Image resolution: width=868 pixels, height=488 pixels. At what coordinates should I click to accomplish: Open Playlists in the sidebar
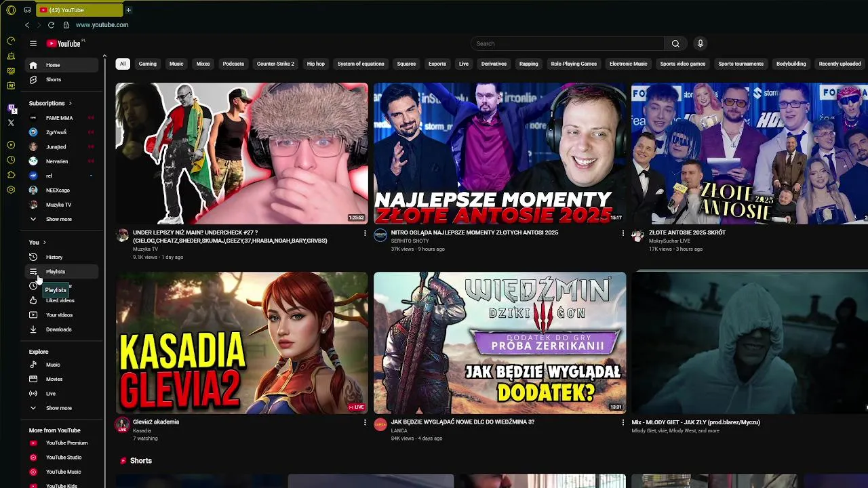click(62, 272)
